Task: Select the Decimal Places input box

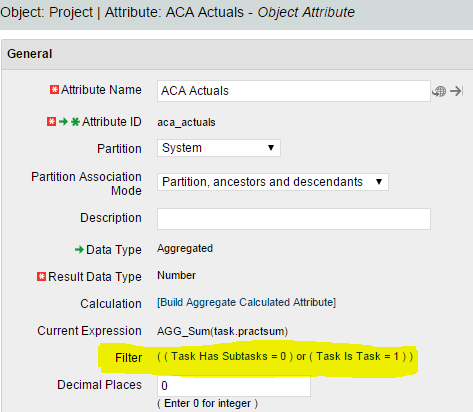Action: click(x=234, y=386)
